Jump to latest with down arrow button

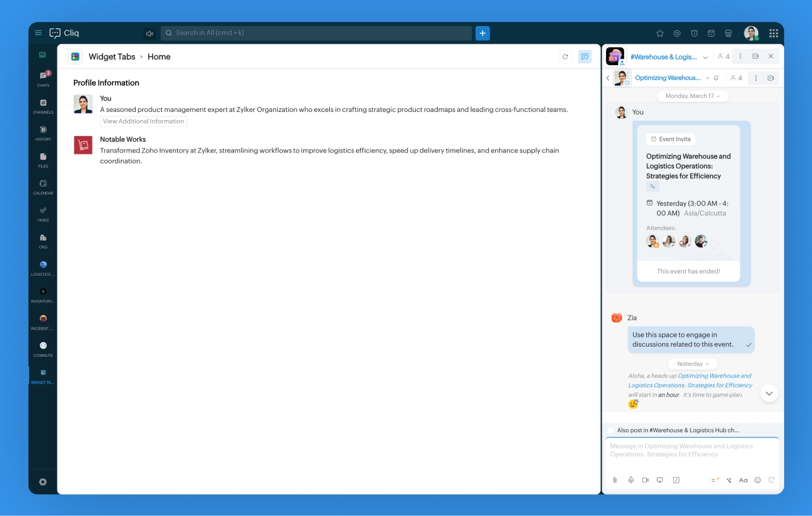[769, 394]
